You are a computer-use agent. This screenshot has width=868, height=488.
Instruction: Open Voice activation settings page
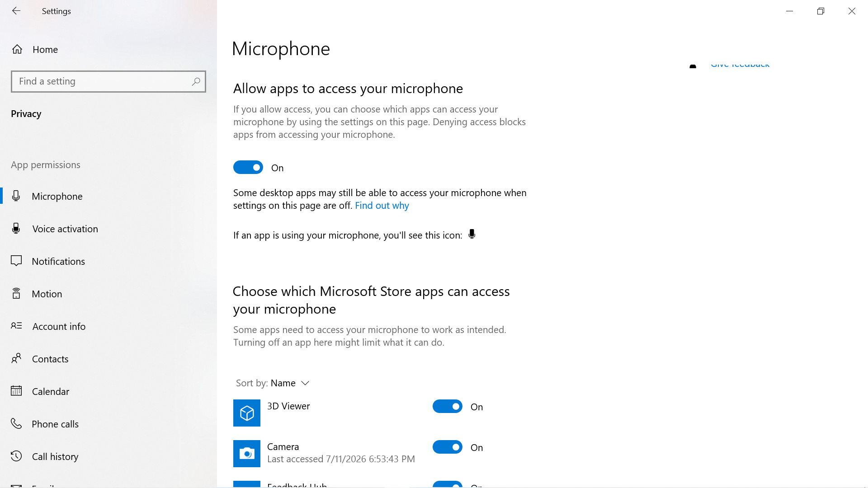108,229
